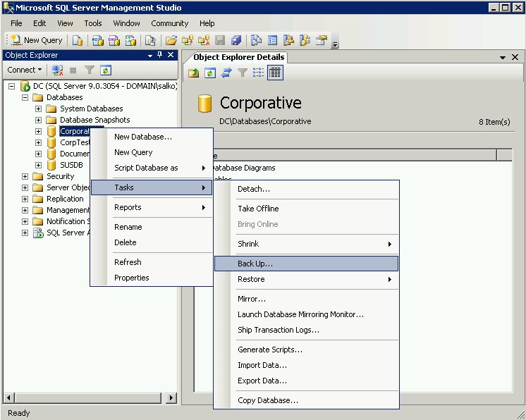The height and width of the screenshot is (420, 526).
Task: Open the Community menu
Action: point(170,23)
